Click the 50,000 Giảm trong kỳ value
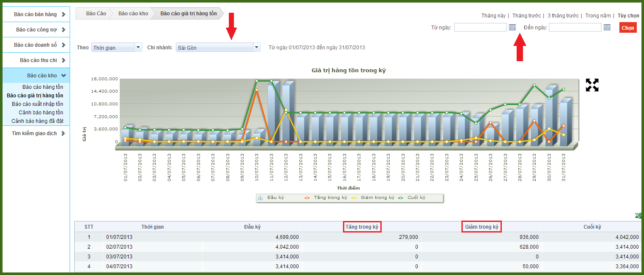644x275 pixels. (x=530, y=266)
